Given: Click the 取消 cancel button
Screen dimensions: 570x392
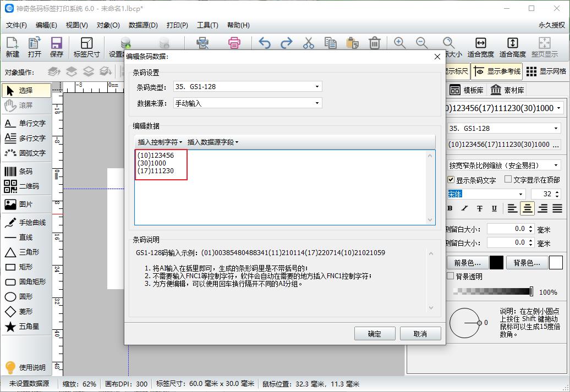Looking at the screenshot, I should pos(421,333).
